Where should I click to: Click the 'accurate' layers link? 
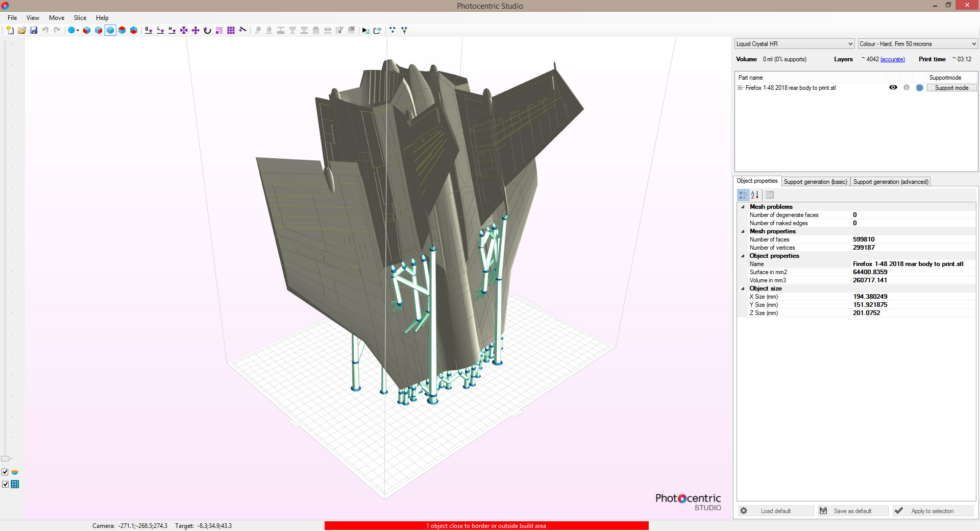pos(893,59)
